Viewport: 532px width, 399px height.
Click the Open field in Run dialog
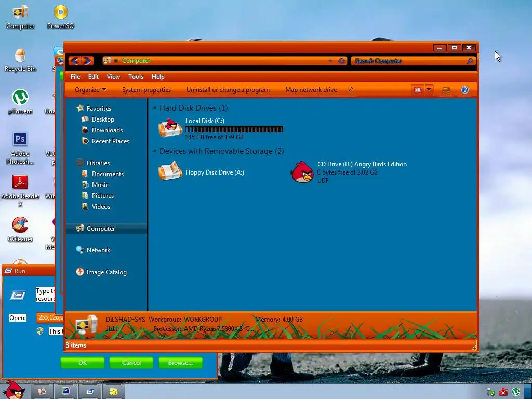coord(50,317)
